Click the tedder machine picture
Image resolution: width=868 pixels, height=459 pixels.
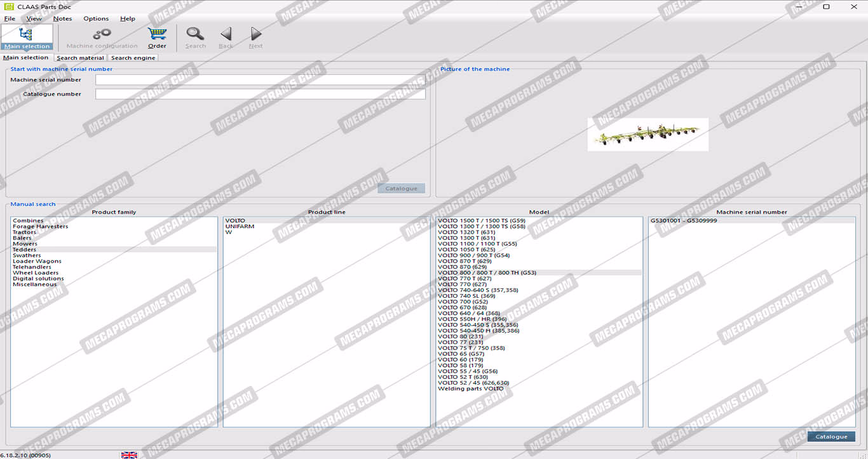point(648,134)
